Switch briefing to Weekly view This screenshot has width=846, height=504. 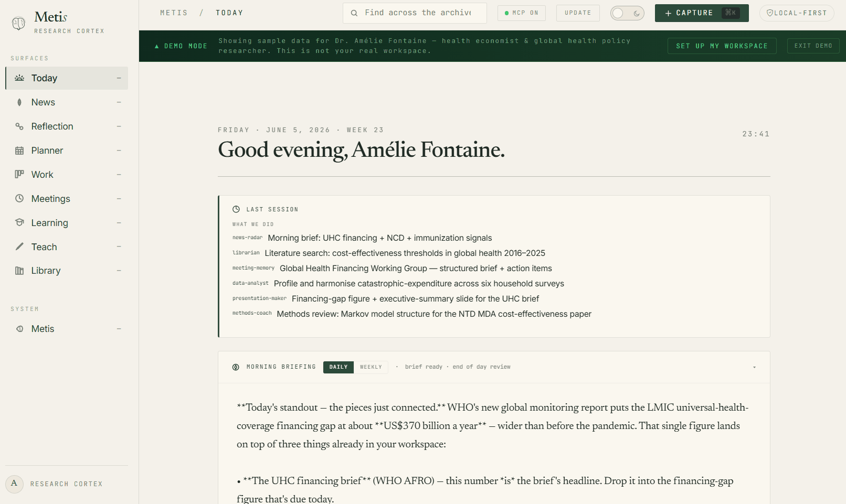point(371,367)
